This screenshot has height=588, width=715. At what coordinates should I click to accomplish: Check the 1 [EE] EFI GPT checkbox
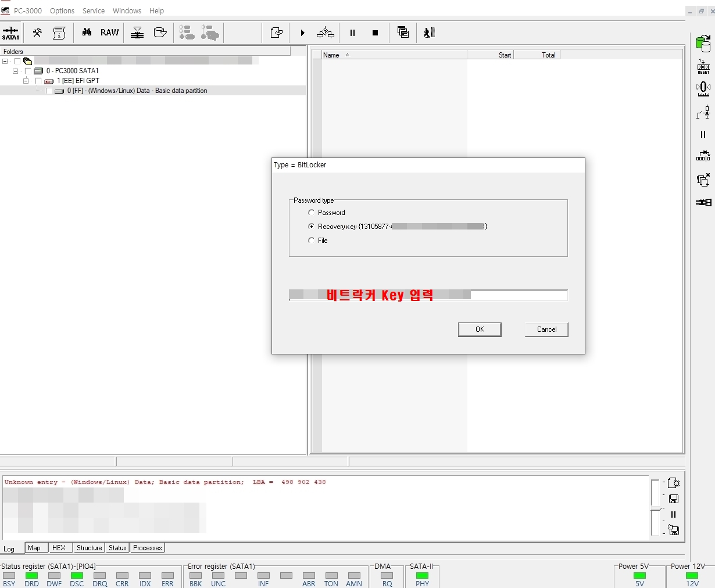point(38,81)
